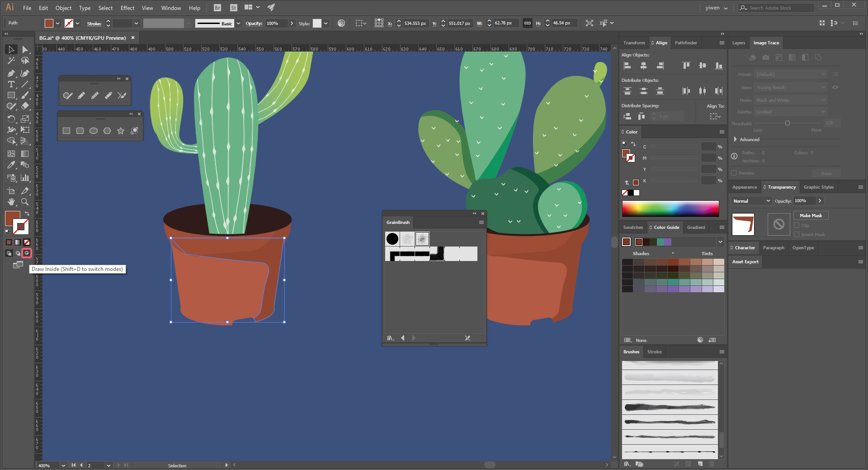
Task: Select the Eraser tool
Action: pyautogui.click(x=25, y=106)
